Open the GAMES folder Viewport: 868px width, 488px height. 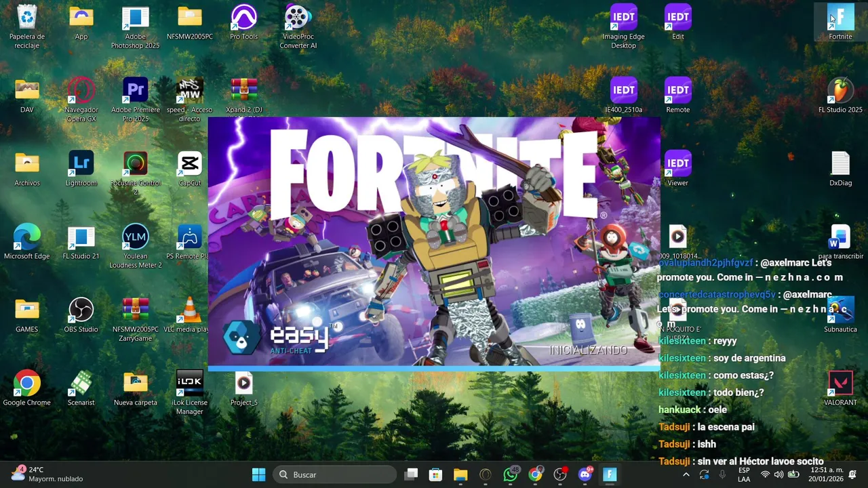27,315
